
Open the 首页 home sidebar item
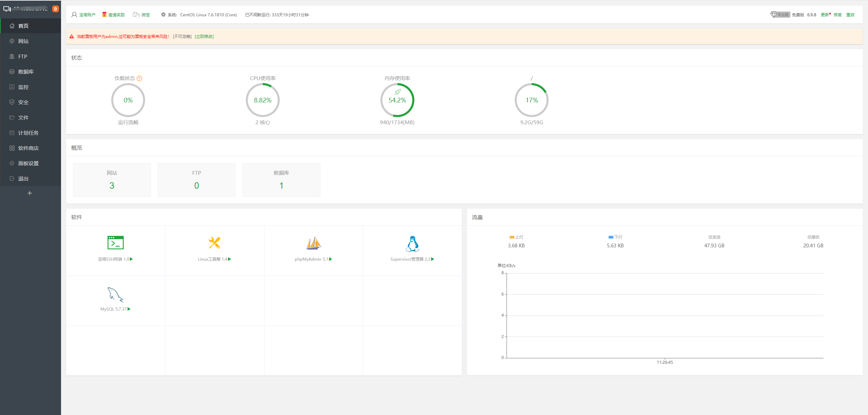click(x=31, y=26)
